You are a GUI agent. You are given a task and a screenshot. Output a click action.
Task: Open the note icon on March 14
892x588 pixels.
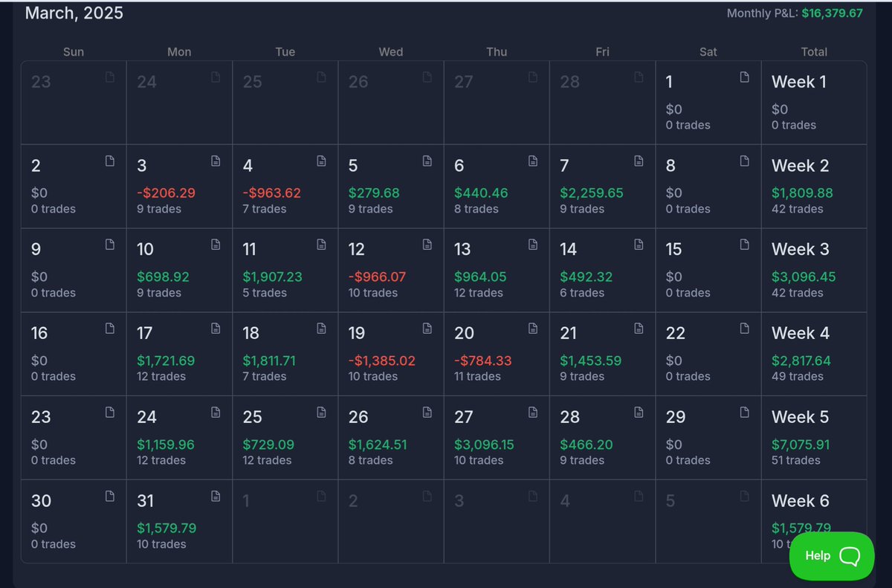639,244
